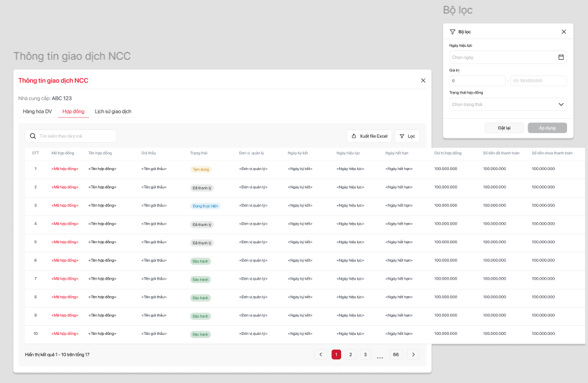Switch to Lịch sử giao dịch tab
The width and height of the screenshot is (588, 383).
tap(113, 111)
